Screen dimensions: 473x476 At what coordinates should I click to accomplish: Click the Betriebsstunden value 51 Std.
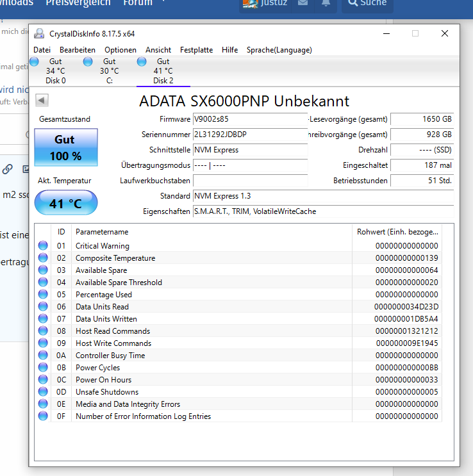pos(422,181)
